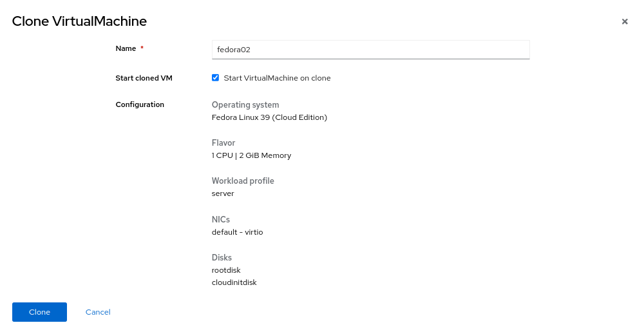Click the 'Start VirtualMachine on clone' label text
Image resolution: width=644 pixels, height=334 pixels.
click(x=277, y=78)
